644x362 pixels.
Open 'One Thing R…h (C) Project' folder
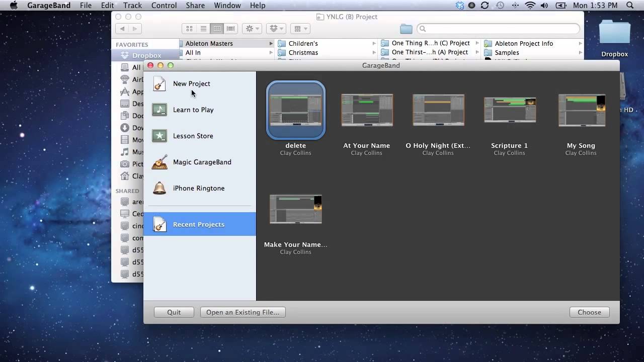[431, 43]
